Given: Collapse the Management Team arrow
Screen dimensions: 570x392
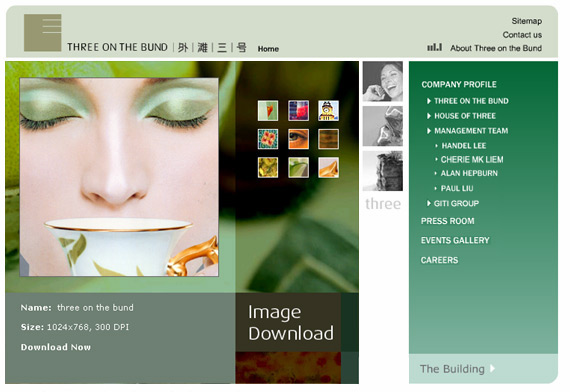Looking at the screenshot, I should (429, 131).
